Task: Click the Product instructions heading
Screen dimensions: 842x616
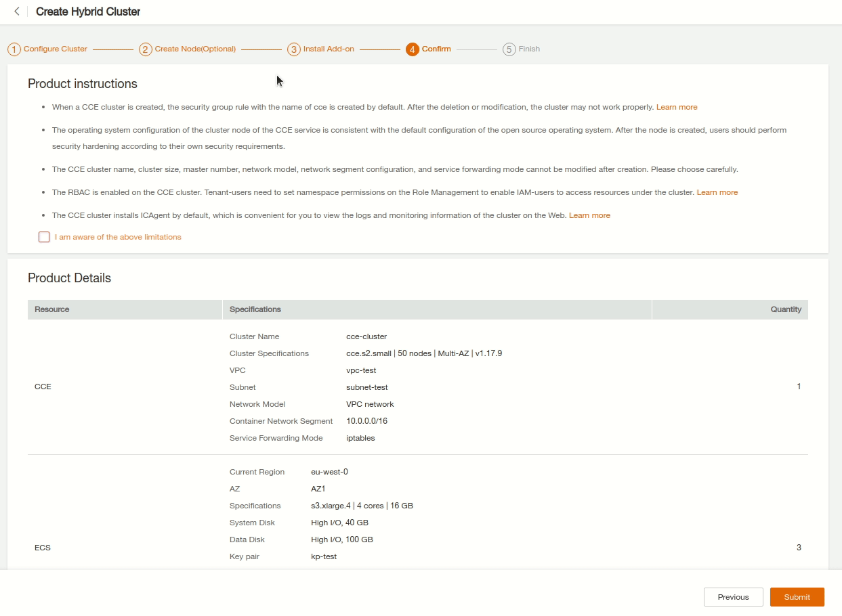Action: [x=83, y=84]
